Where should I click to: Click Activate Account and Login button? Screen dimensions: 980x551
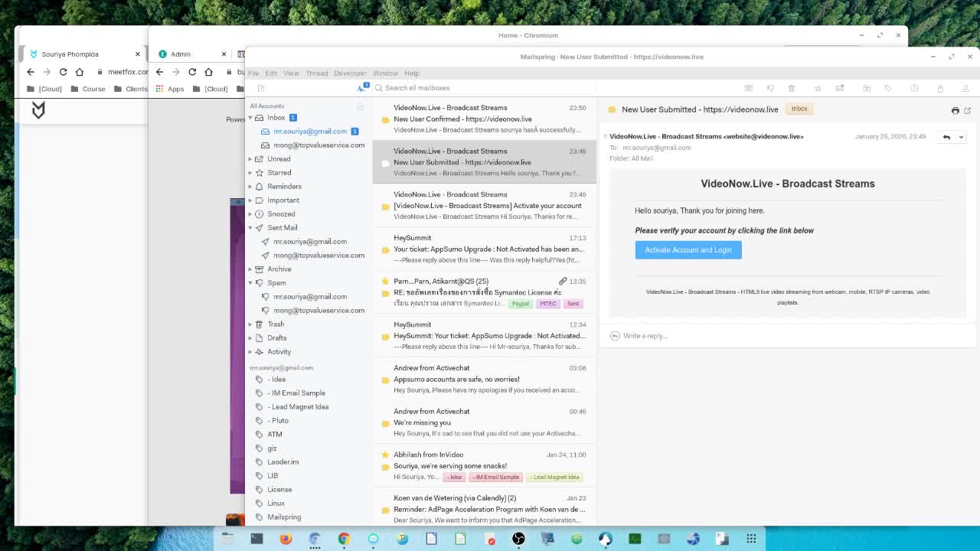[x=688, y=250]
